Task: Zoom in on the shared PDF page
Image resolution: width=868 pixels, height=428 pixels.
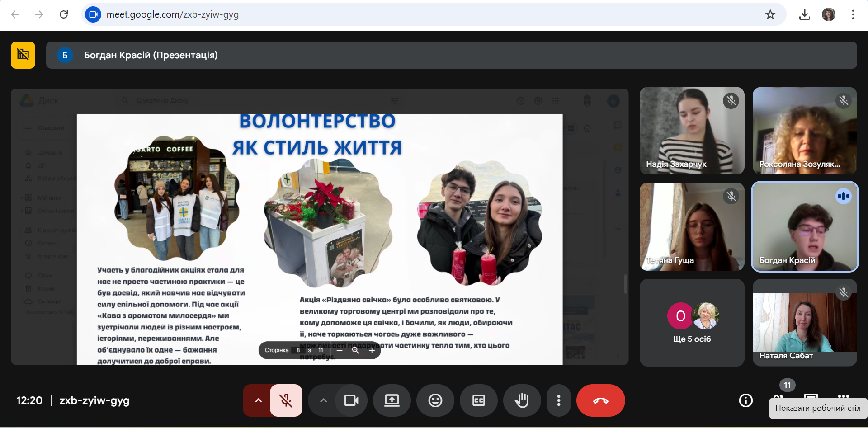Action: click(x=372, y=350)
